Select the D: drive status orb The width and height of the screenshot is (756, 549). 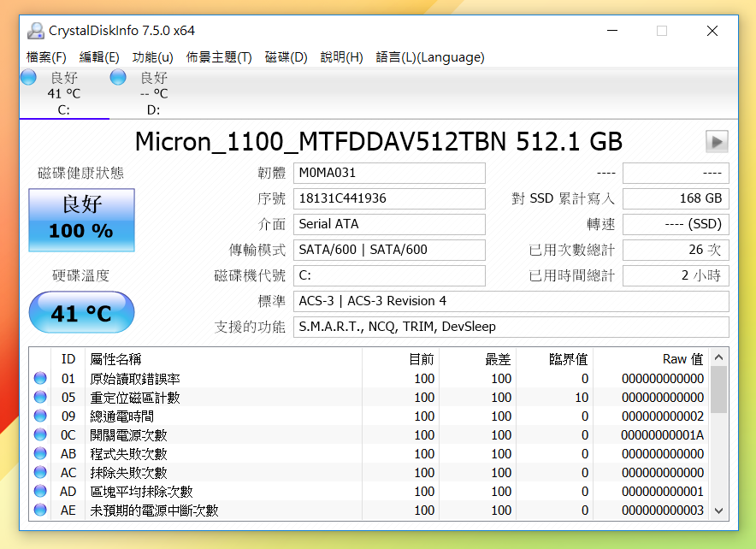point(118,77)
